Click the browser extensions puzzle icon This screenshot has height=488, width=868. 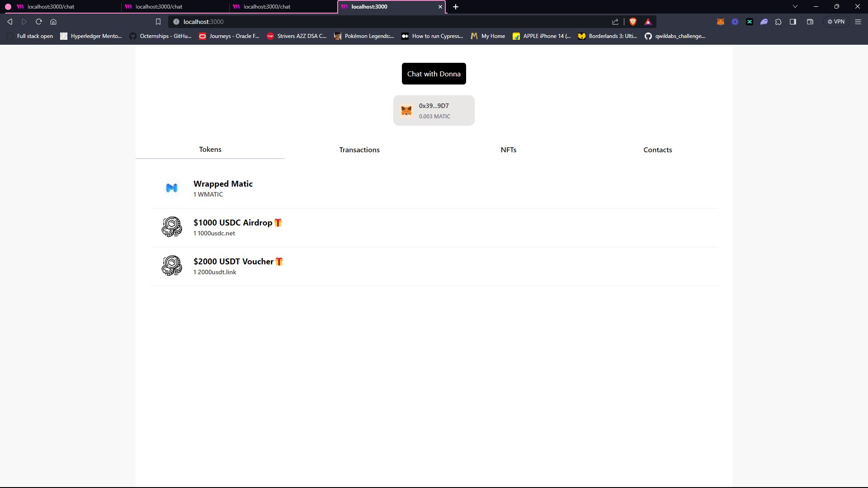(778, 21)
